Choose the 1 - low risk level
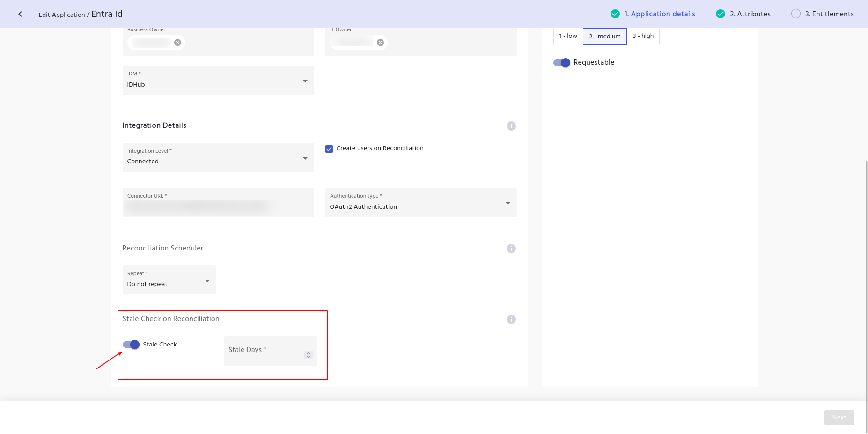The width and height of the screenshot is (868, 434). point(568,36)
